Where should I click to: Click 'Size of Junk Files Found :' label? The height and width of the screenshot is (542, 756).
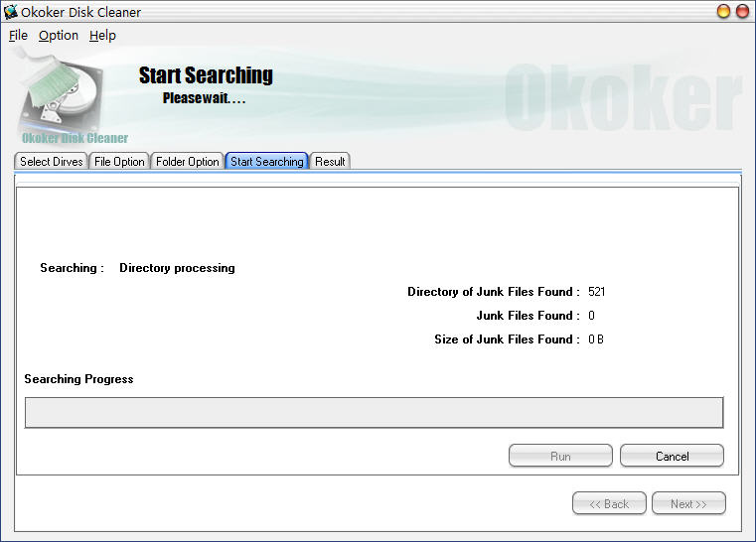click(x=508, y=339)
